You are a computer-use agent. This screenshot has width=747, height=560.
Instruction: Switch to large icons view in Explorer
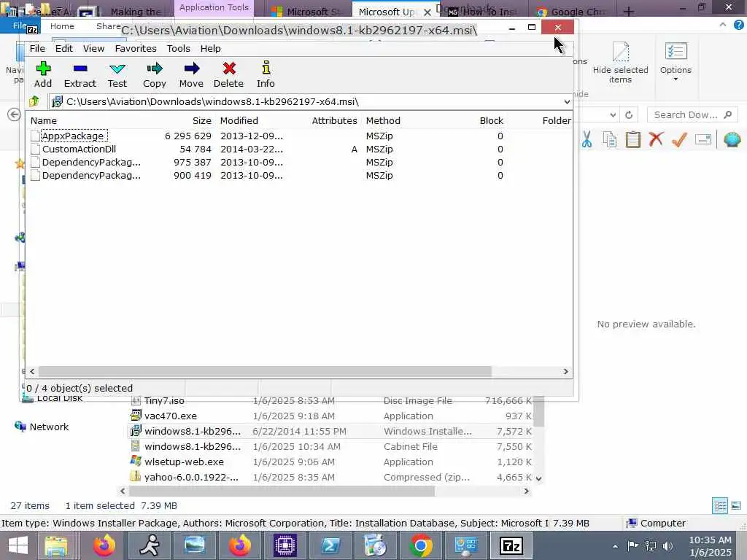[736, 506]
